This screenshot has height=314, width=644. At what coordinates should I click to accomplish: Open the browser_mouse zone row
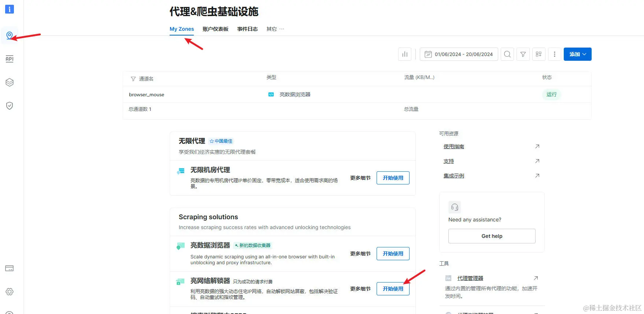click(357, 94)
